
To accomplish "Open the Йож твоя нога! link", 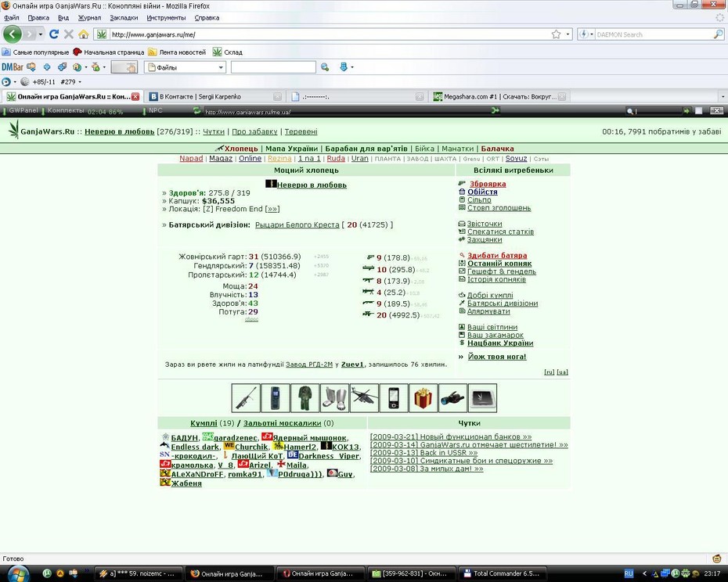I will pyautogui.click(x=497, y=357).
